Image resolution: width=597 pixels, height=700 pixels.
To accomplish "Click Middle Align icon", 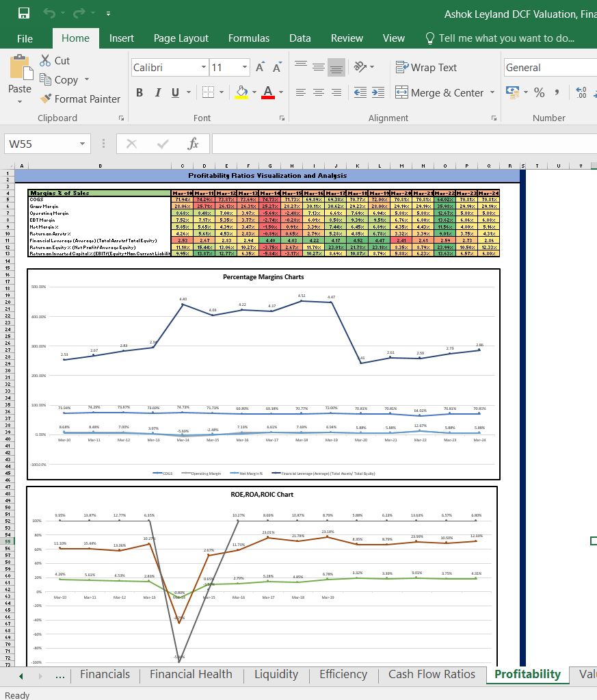I will 319,67.
